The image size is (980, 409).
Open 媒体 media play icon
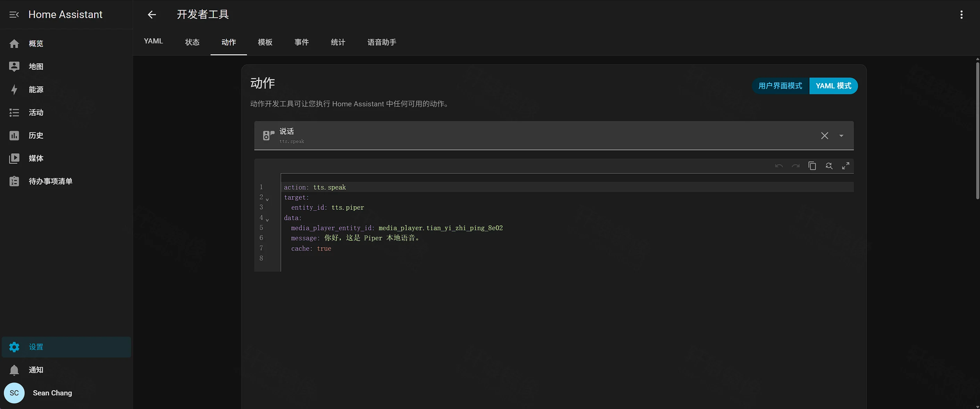14,159
